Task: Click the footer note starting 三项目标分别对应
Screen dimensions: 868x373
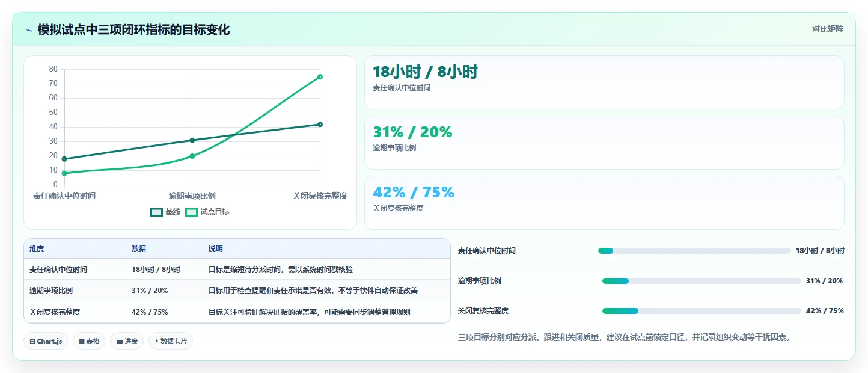Action: (624, 337)
